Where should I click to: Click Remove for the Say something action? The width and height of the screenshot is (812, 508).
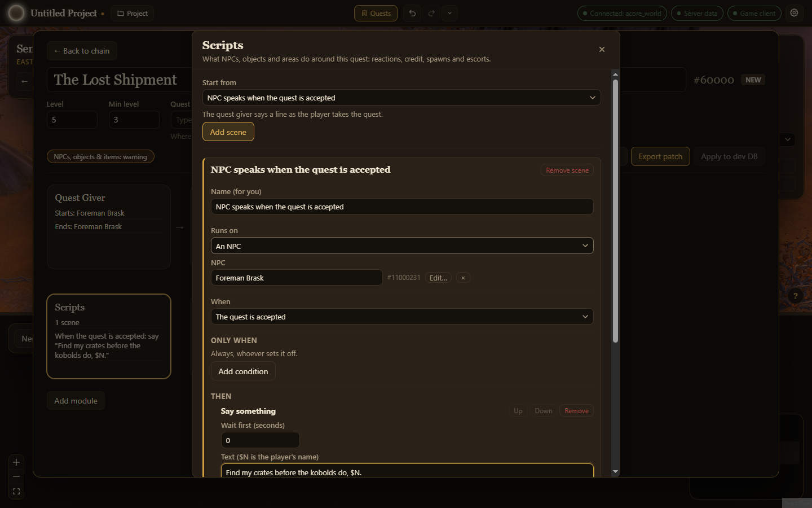click(576, 411)
